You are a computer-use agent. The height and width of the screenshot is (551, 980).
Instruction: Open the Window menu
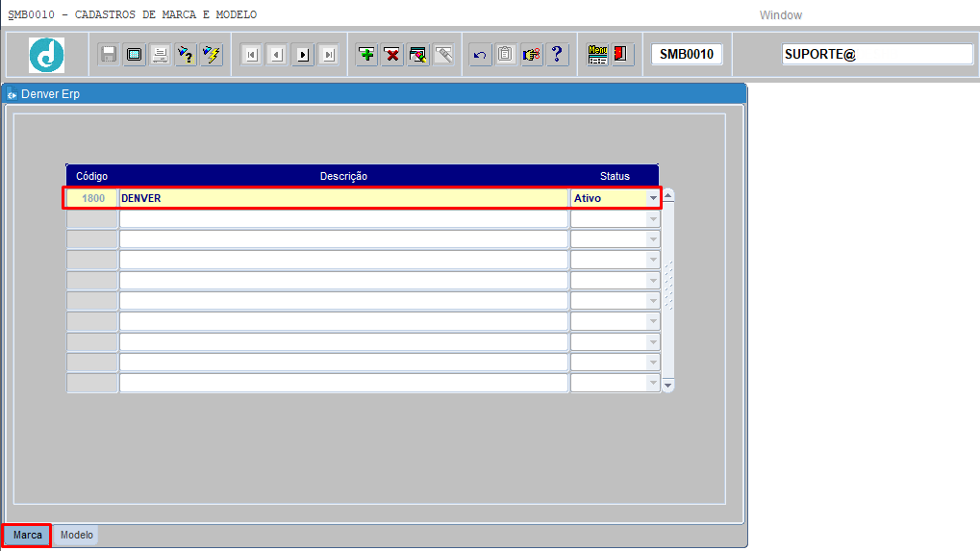click(x=781, y=15)
